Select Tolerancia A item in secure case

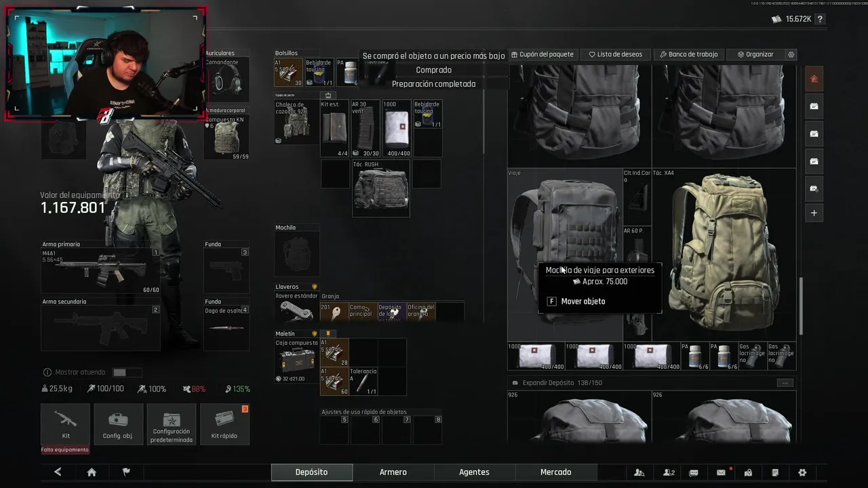coord(363,382)
